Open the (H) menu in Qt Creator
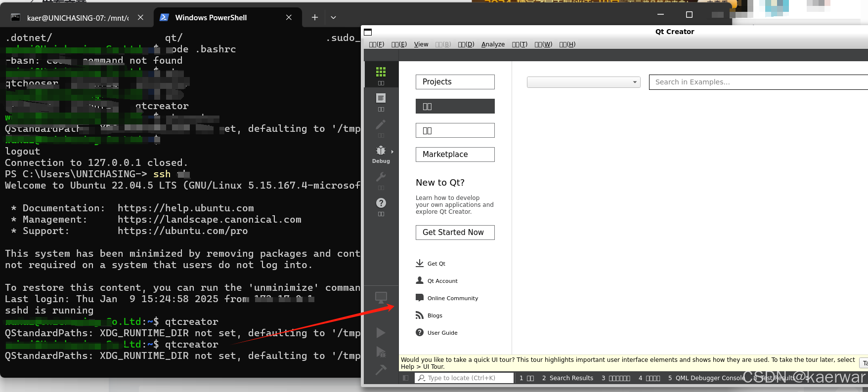Image resolution: width=868 pixels, height=392 pixels. pos(567,44)
